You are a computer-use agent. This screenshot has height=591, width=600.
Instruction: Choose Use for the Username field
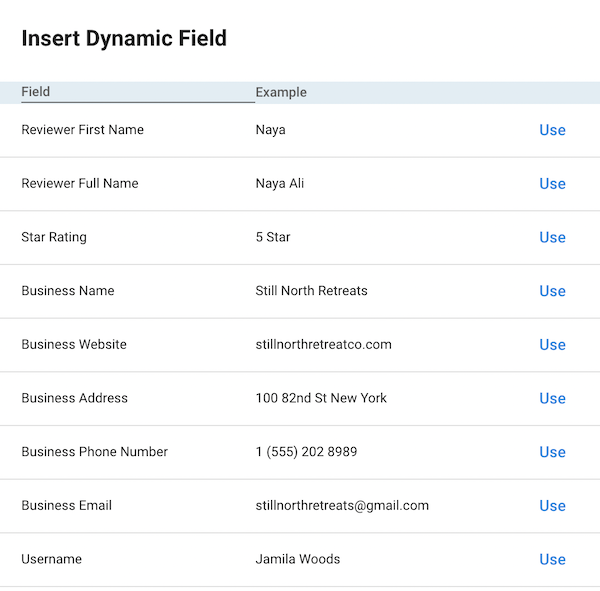pyautogui.click(x=552, y=560)
